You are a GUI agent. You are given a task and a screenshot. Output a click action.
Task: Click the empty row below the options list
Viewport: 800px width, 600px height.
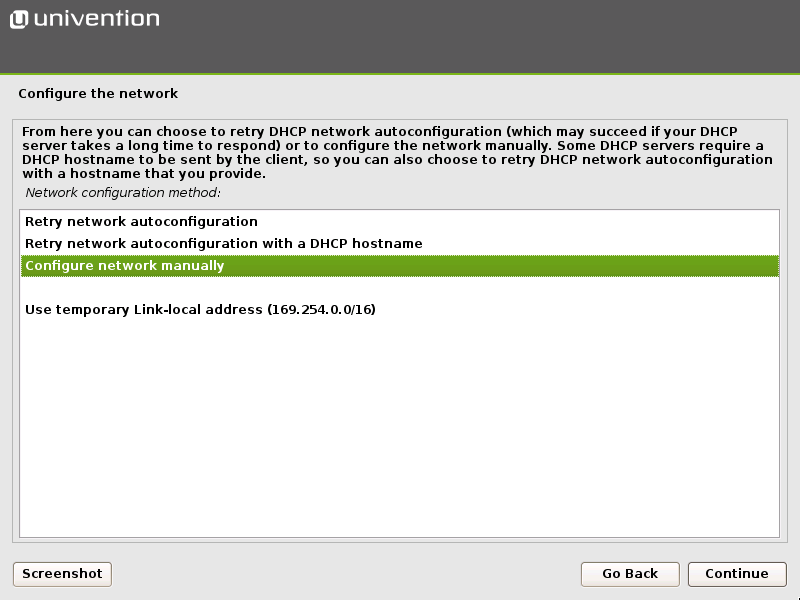click(x=400, y=287)
